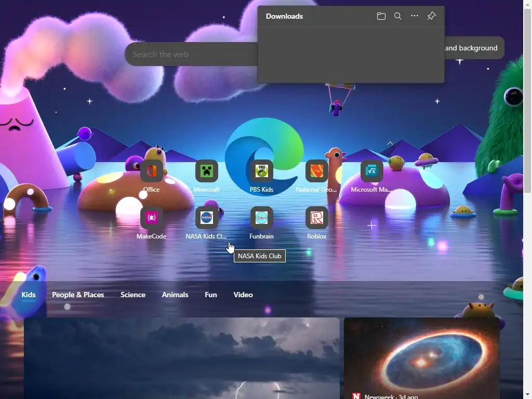This screenshot has width=532, height=399.
Task: Open more options in Downloads panel
Action: click(x=414, y=16)
